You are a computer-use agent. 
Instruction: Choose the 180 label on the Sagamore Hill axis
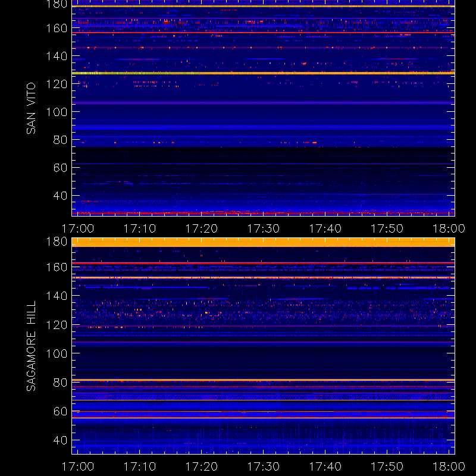click(57, 242)
